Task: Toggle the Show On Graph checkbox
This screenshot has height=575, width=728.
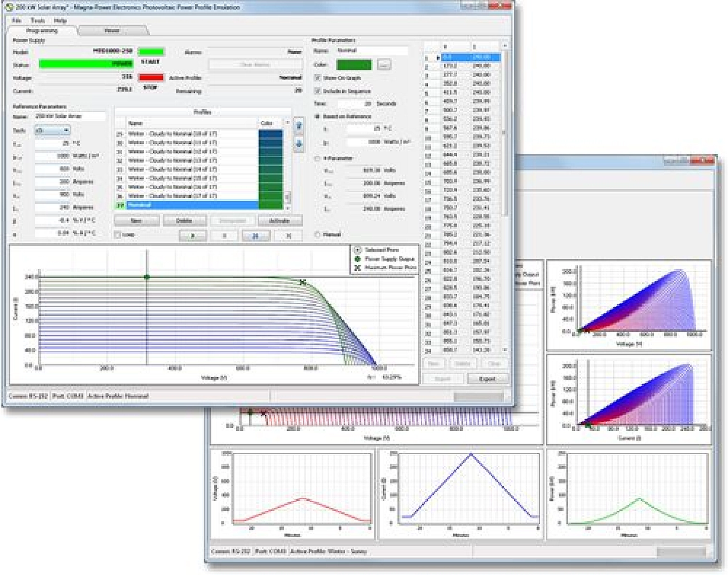Action: click(317, 78)
